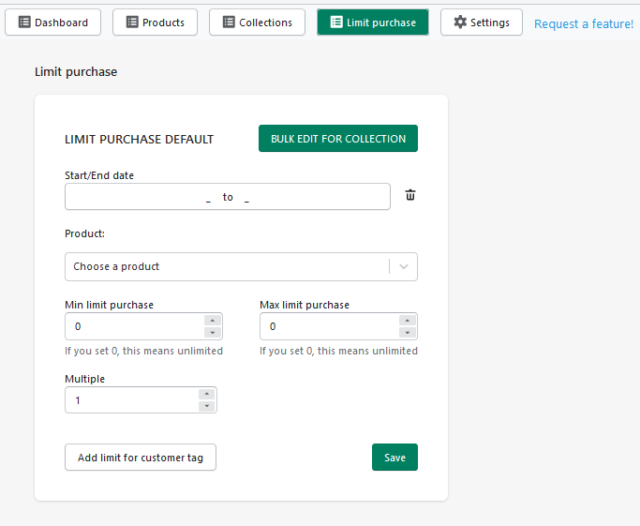
Task: Open the Choose a product combo box
Action: coord(241,266)
